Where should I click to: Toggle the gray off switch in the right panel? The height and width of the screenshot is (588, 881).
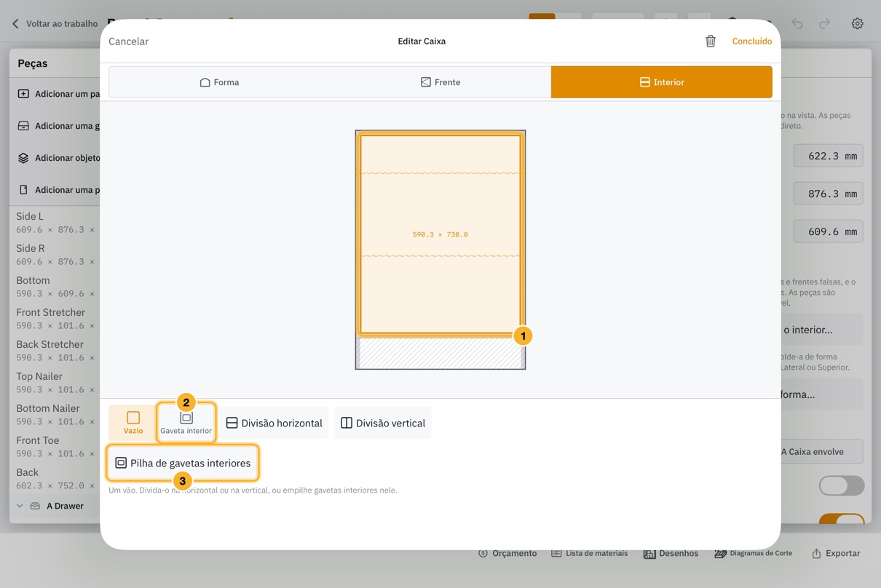(x=842, y=485)
